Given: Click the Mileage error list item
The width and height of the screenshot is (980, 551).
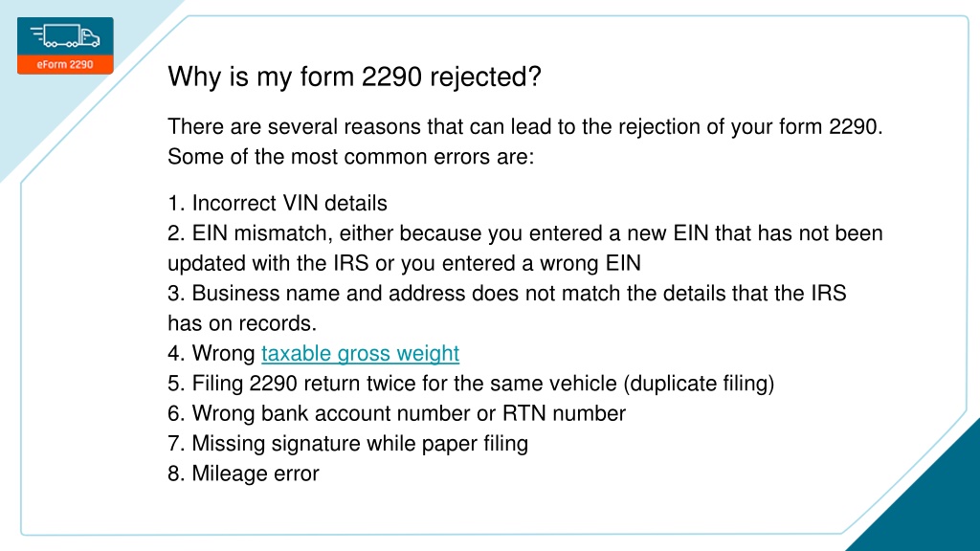Looking at the screenshot, I should [x=243, y=474].
